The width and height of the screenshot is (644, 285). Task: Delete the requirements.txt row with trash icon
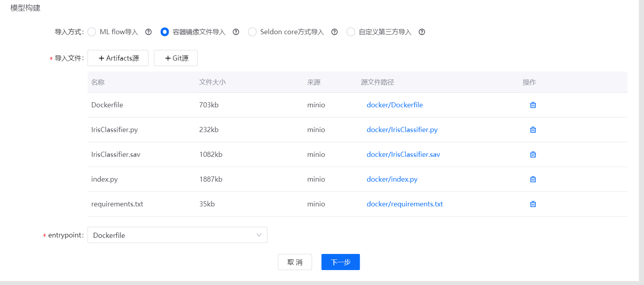pyautogui.click(x=533, y=204)
